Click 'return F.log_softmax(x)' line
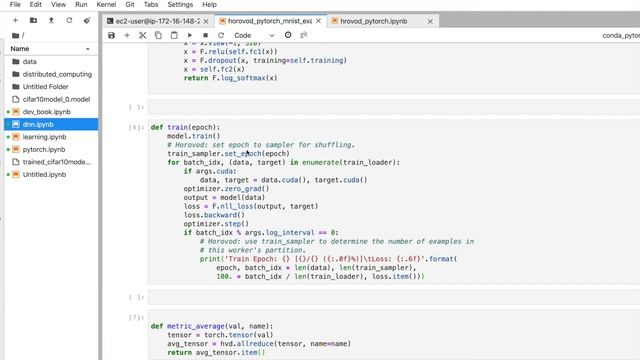 230,78
